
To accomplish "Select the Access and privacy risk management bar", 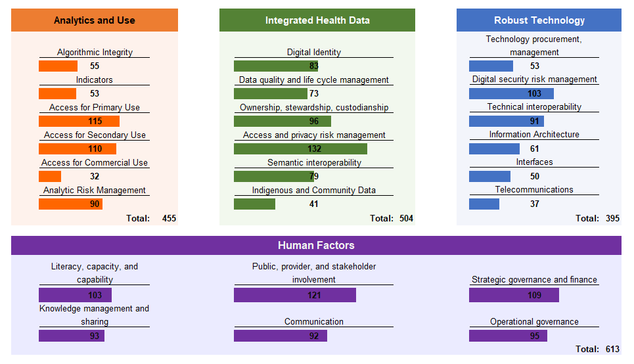I will click(300, 149).
